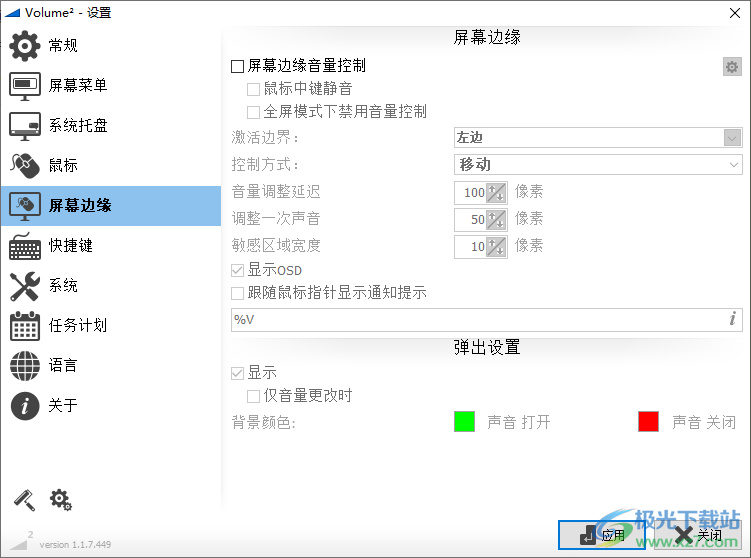The height and width of the screenshot is (558, 751).
Task: Click the 鼠标 mouse icon
Action: coord(25,165)
